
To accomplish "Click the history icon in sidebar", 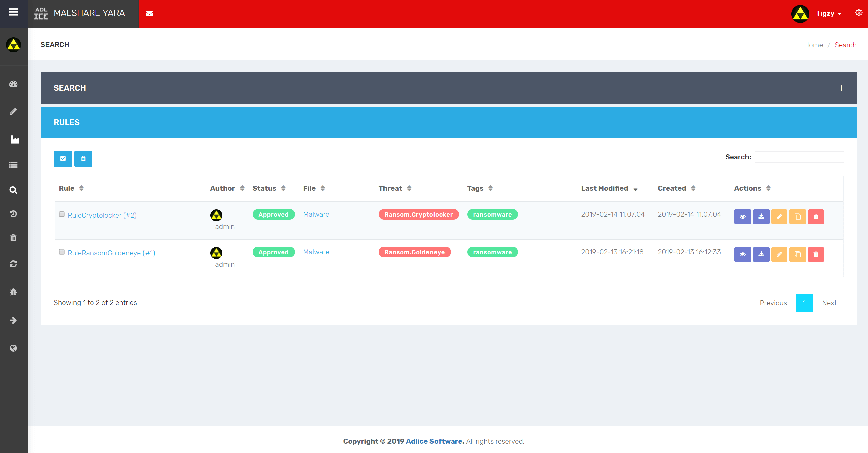I will coord(13,214).
